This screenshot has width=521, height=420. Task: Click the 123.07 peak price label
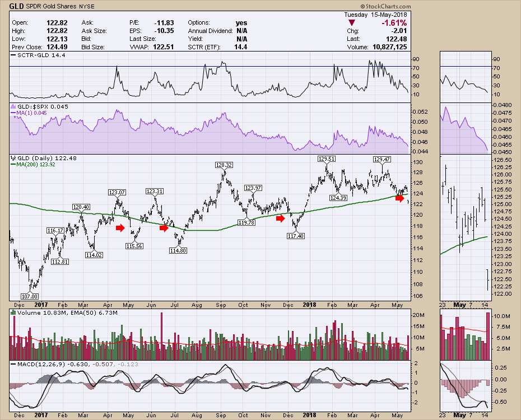(117, 192)
